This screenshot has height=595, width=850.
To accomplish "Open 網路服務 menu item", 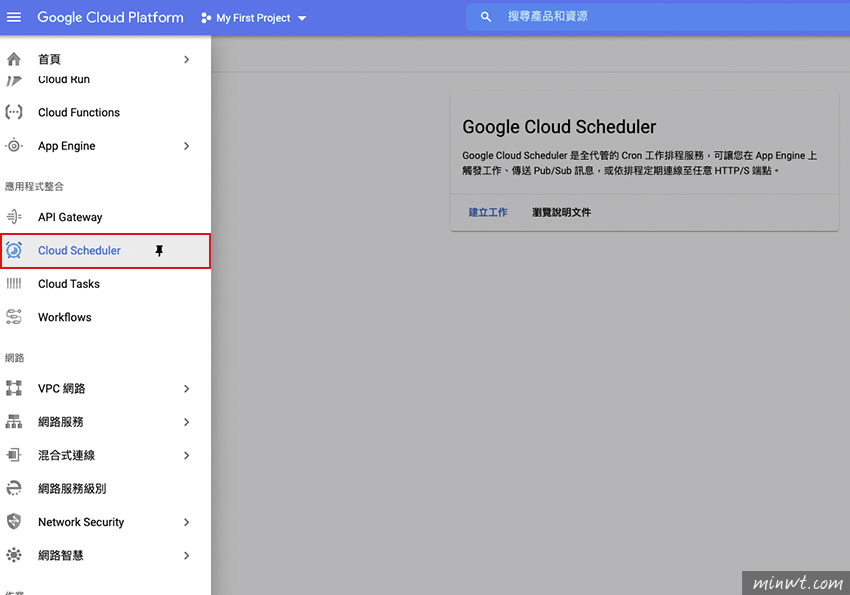I will click(x=105, y=422).
